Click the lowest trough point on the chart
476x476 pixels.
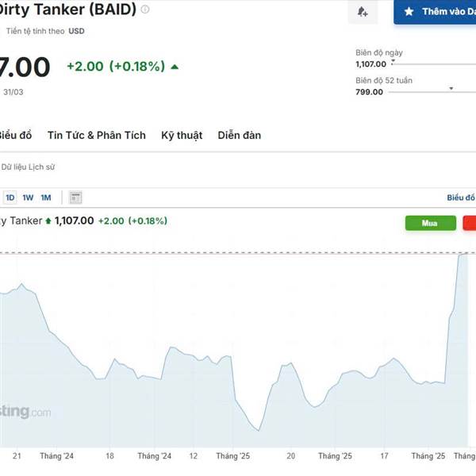pyautogui.click(x=259, y=431)
